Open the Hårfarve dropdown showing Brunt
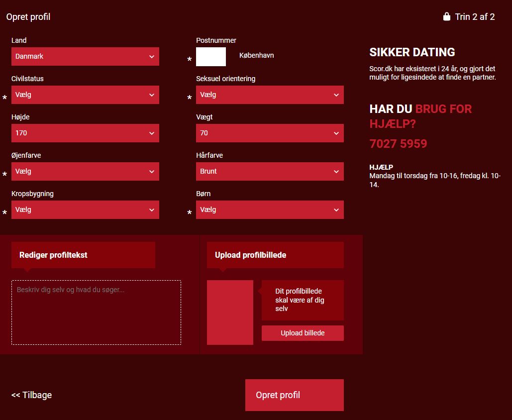 (270, 172)
